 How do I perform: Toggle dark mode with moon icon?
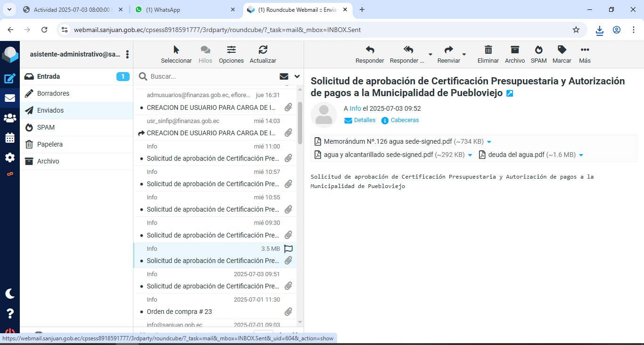tap(10, 294)
